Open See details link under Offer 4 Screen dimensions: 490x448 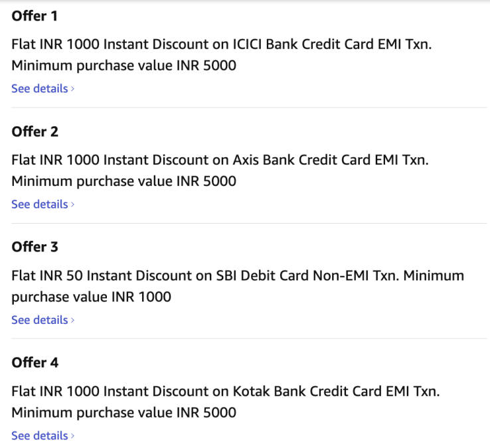[x=39, y=436]
